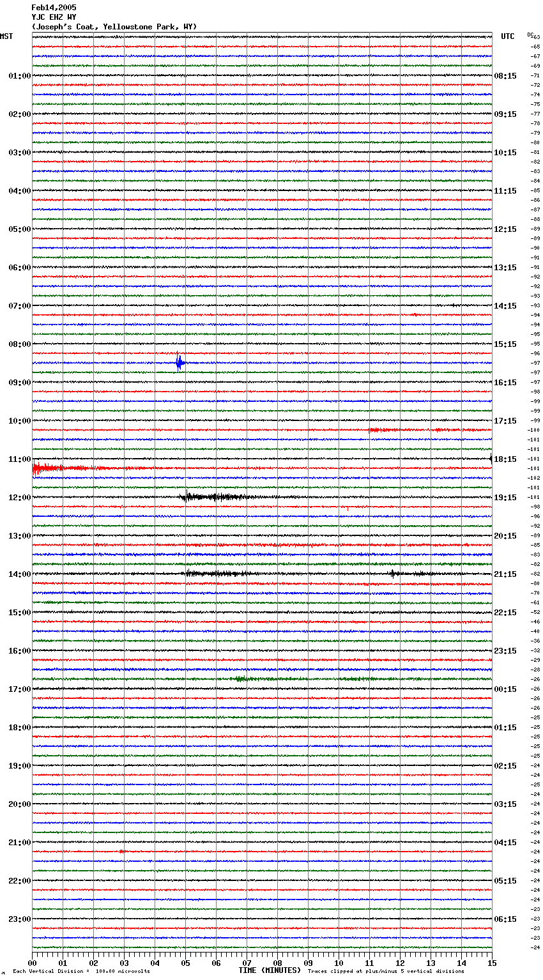Click the 15:15 UTC time label
Viewport: 543px width, 980px height.
point(505,344)
